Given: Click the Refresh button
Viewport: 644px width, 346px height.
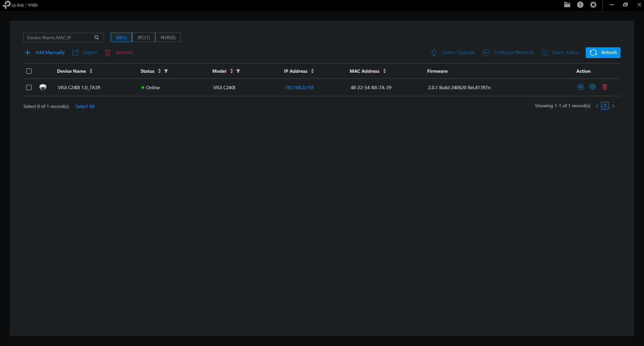Looking at the screenshot, I should (x=603, y=53).
